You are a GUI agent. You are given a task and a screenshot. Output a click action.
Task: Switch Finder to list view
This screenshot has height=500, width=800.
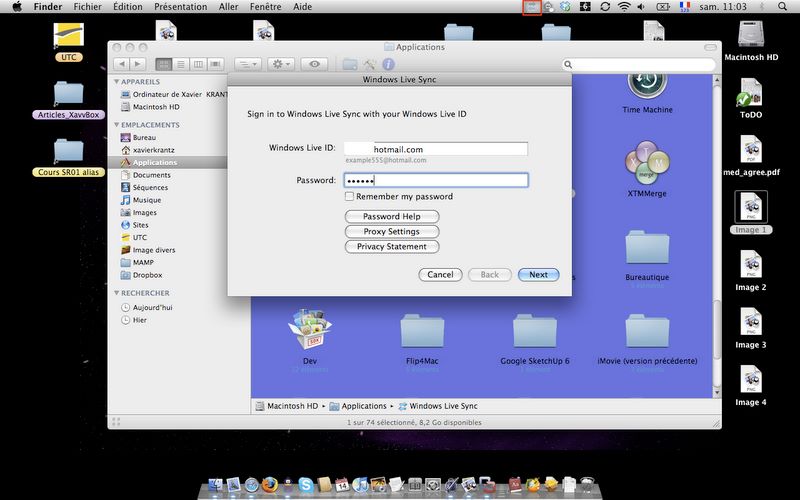pyautogui.click(x=181, y=64)
